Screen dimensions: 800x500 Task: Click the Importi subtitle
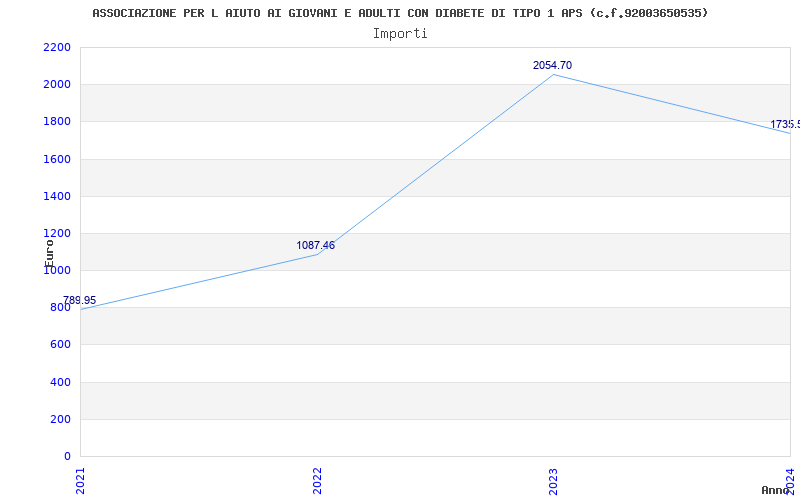coord(400,34)
